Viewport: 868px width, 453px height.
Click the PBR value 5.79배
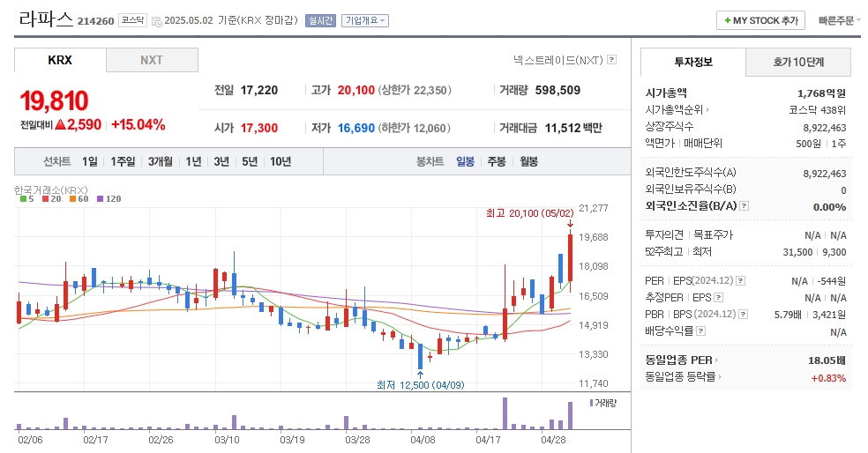tap(788, 315)
